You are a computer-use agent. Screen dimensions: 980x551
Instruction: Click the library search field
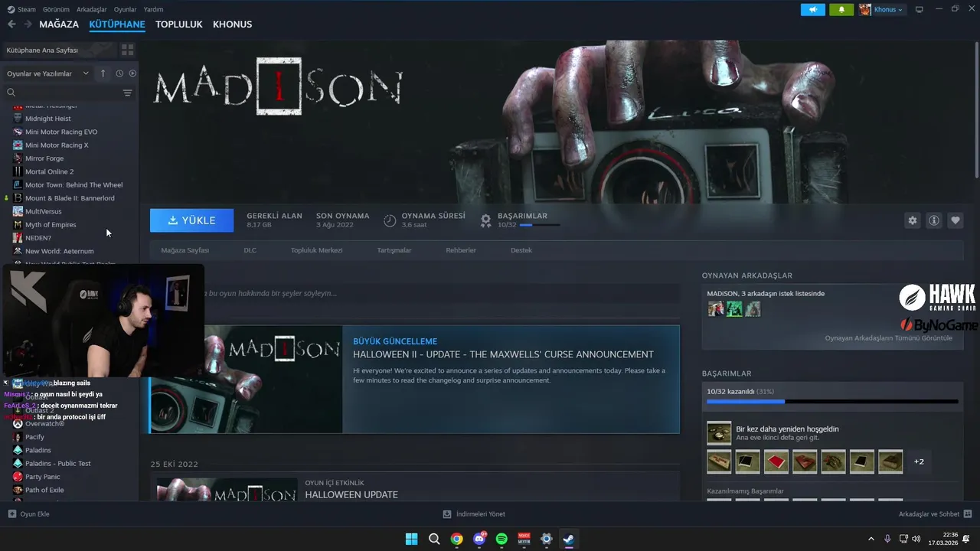point(65,93)
